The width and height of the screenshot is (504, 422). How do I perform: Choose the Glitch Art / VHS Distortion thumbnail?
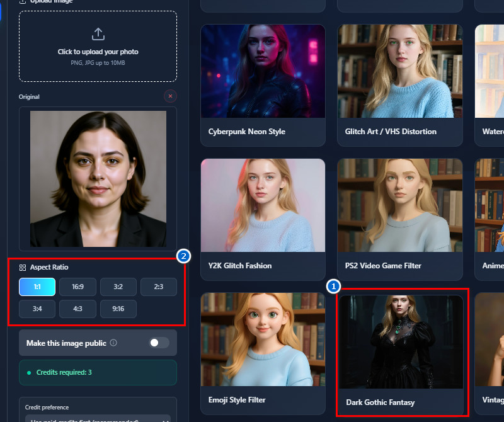coord(400,71)
